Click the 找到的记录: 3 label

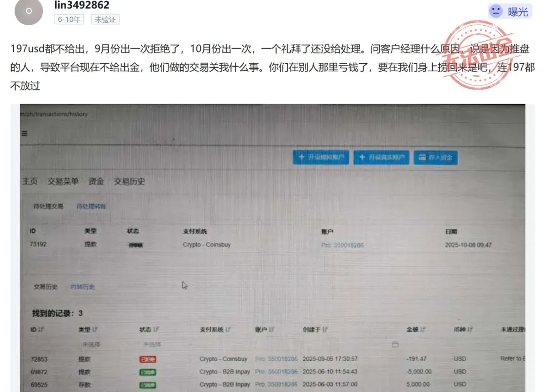(58, 313)
